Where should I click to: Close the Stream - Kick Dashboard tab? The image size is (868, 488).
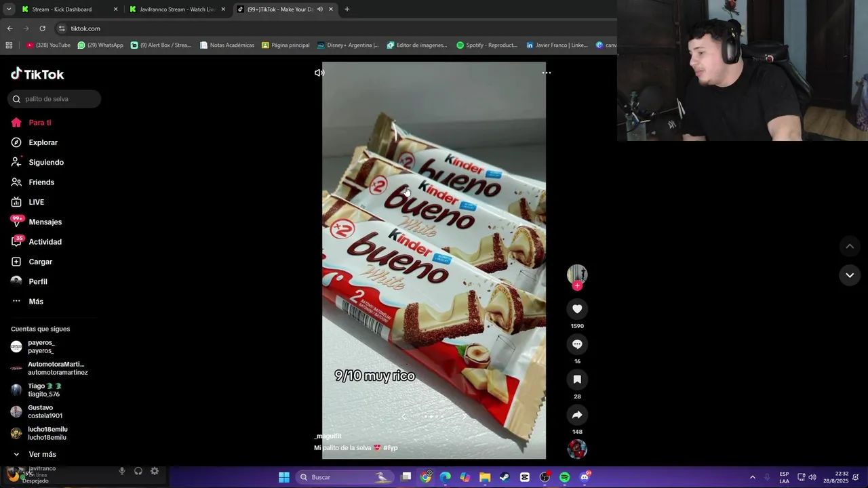pyautogui.click(x=115, y=9)
